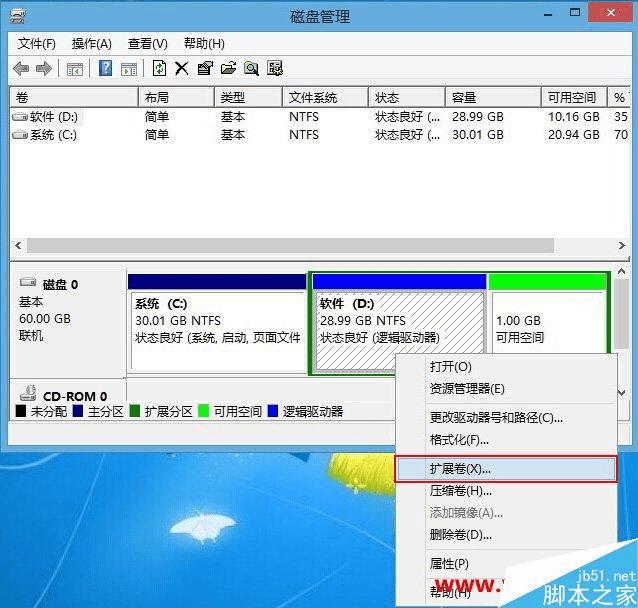This screenshot has width=638, height=608.
Task: Sort by the 容量 column header
Action: [493, 97]
